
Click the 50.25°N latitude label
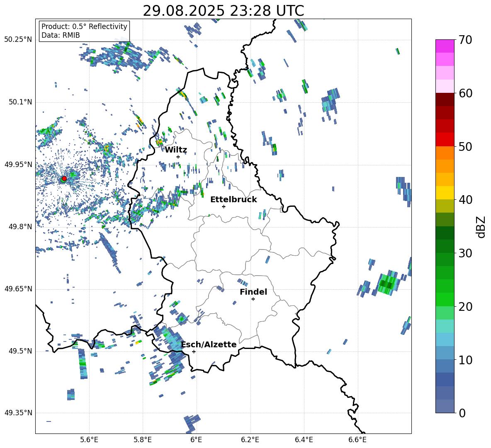coord(18,40)
